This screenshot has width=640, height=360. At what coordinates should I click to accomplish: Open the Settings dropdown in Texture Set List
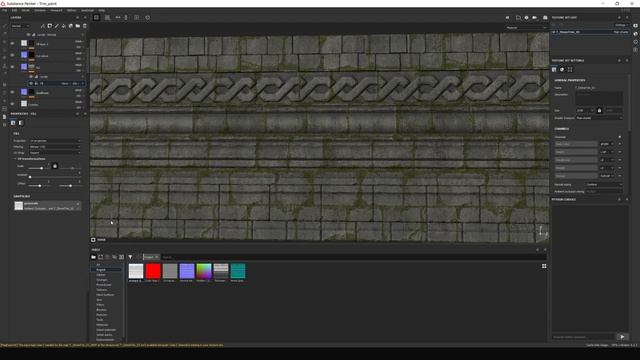(x=621, y=25)
